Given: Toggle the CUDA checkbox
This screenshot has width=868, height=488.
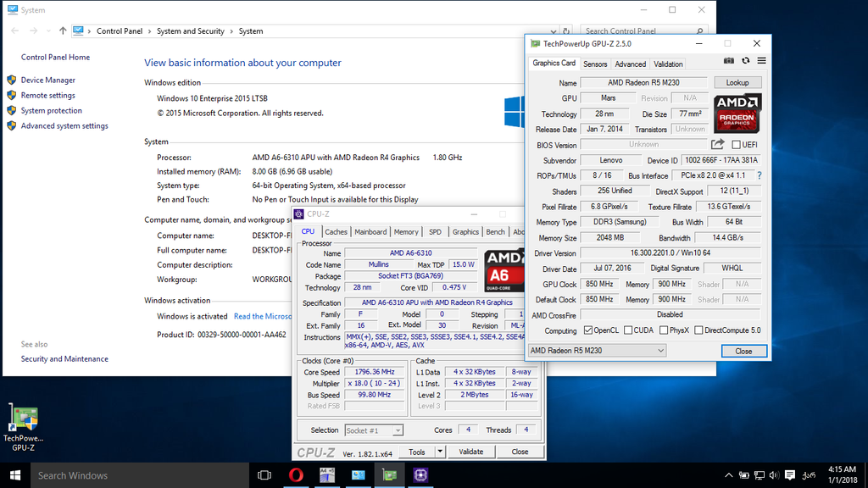Looking at the screenshot, I should [628, 330].
